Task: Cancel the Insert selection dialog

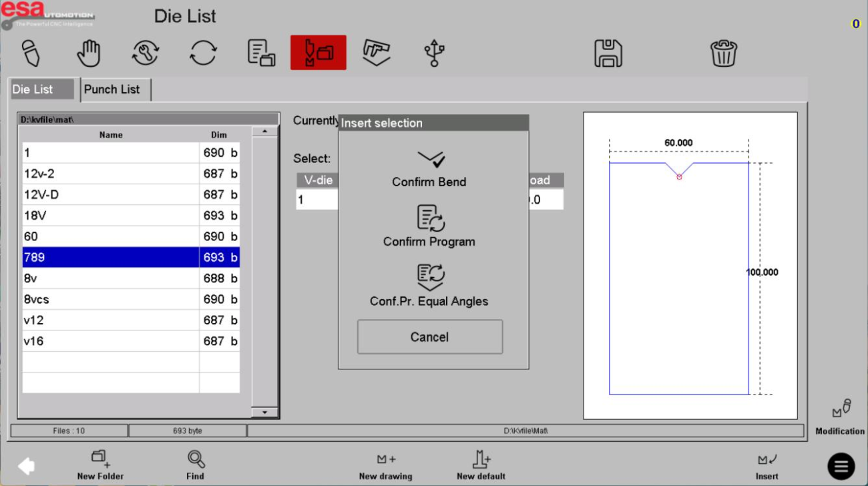Action: [x=429, y=337]
